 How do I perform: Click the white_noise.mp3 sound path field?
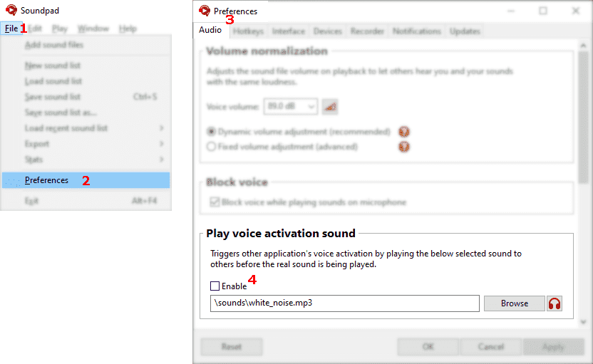click(x=344, y=303)
